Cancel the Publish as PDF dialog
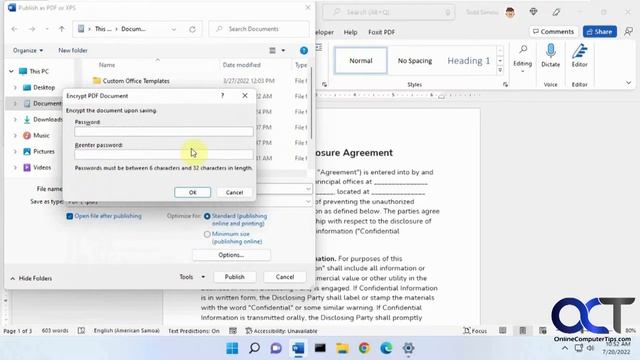The width and height of the screenshot is (640, 360). tap(284, 277)
